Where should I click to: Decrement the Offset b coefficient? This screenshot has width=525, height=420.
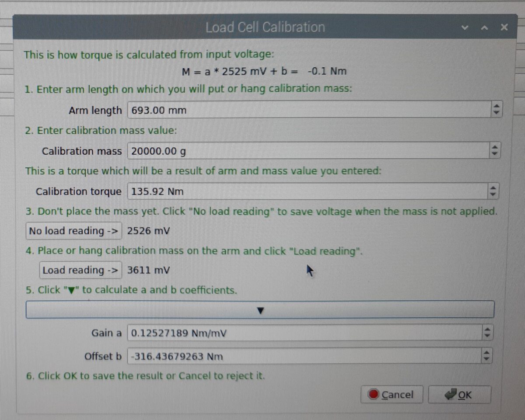pyautogui.click(x=486, y=359)
